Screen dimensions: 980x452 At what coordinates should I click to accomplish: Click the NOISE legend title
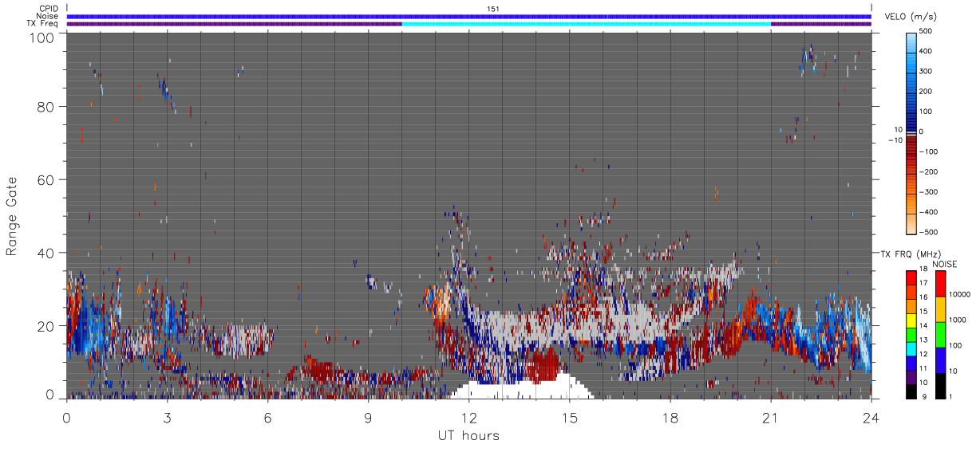click(944, 264)
